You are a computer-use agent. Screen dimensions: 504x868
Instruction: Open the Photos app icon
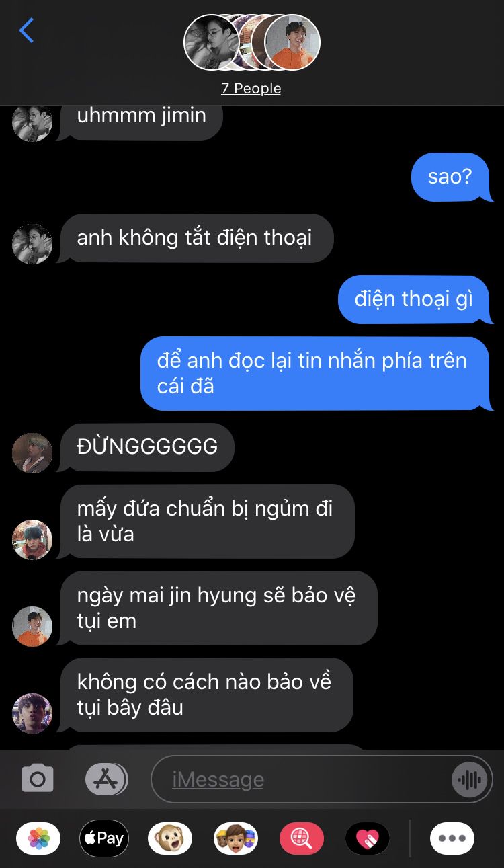coord(38,838)
